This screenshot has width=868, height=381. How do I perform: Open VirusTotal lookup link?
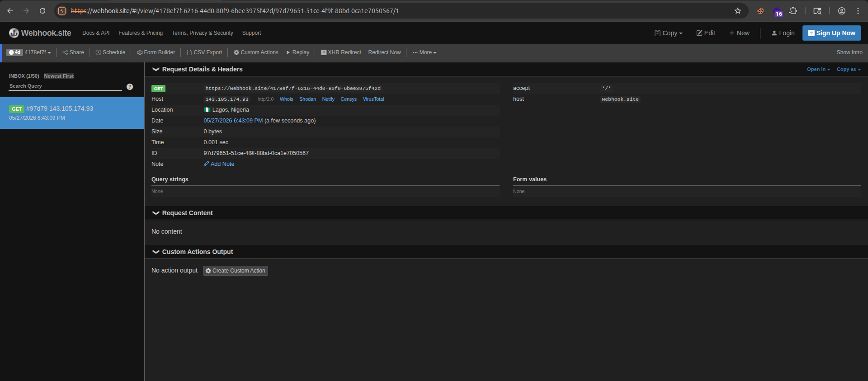373,99
